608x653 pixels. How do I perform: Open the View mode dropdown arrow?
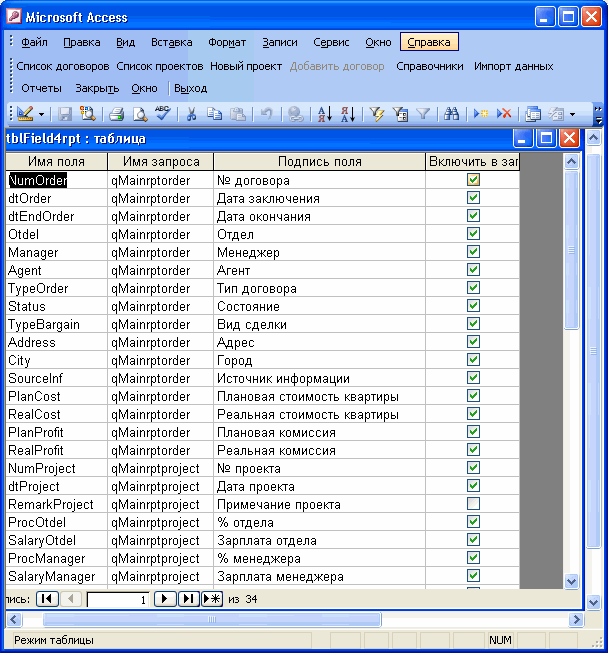click(x=41, y=114)
